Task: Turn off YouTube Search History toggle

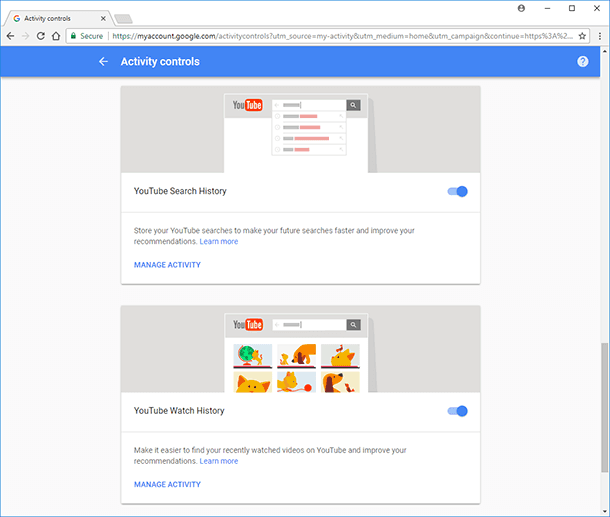Action: pyautogui.click(x=458, y=191)
